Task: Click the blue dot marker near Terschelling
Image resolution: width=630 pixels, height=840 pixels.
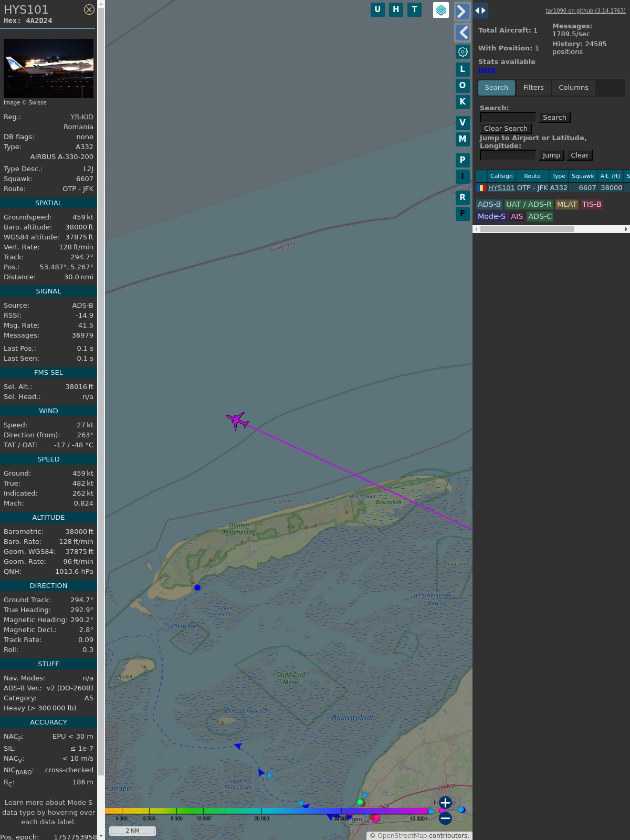Action: 197,587
